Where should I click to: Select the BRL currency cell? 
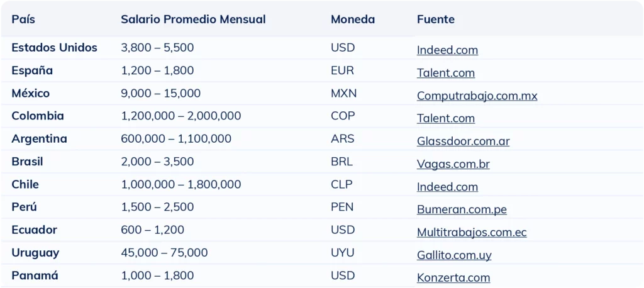tap(341, 162)
